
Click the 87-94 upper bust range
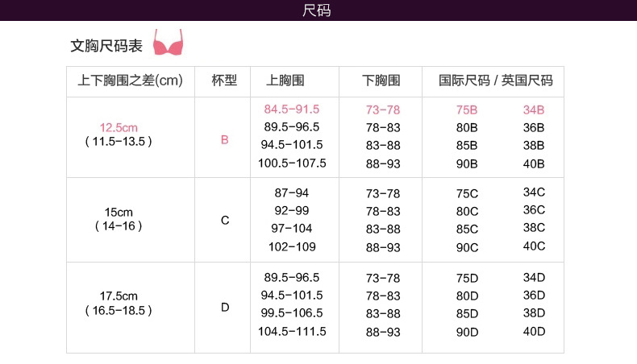(291, 193)
